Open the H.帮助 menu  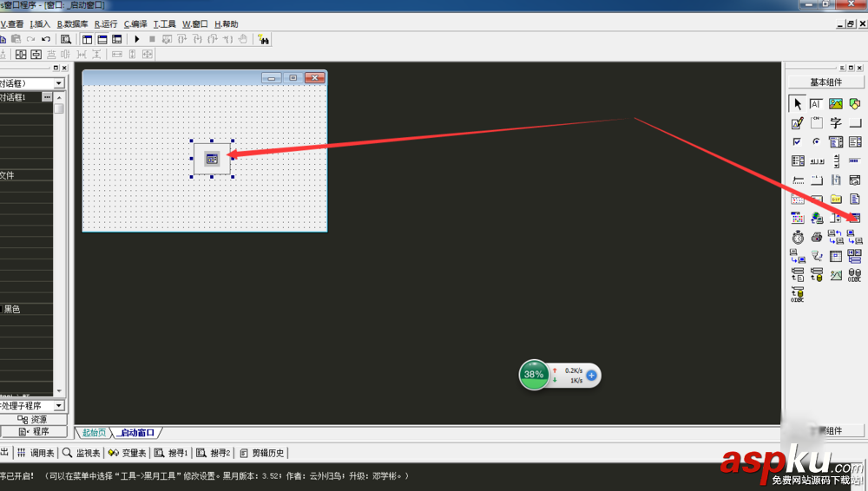click(x=226, y=23)
